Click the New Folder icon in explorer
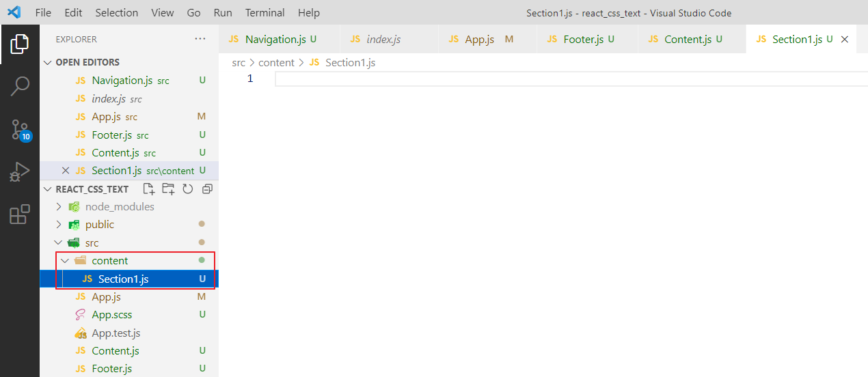This screenshot has width=868, height=377. point(168,189)
